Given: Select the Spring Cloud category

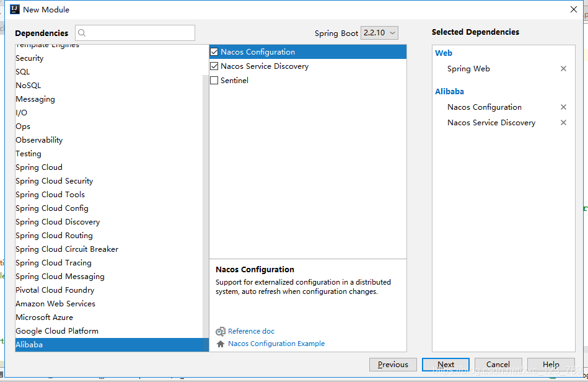Looking at the screenshot, I should coord(109,167).
